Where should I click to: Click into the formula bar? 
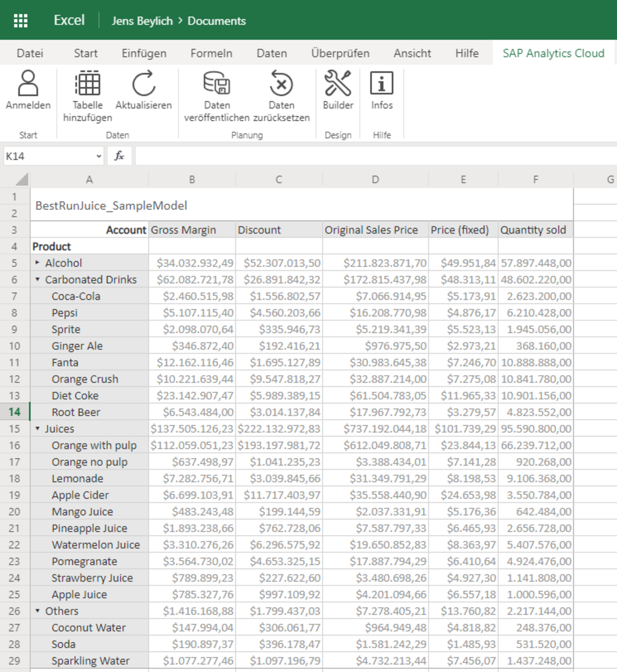pyautogui.click(x=376, y=156)
